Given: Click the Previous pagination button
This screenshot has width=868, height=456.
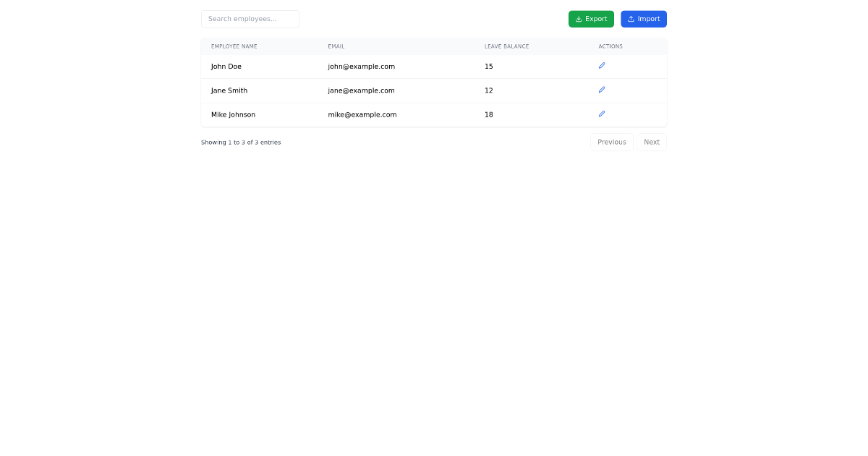Looking at the screenshot, I should pos(611,142).
